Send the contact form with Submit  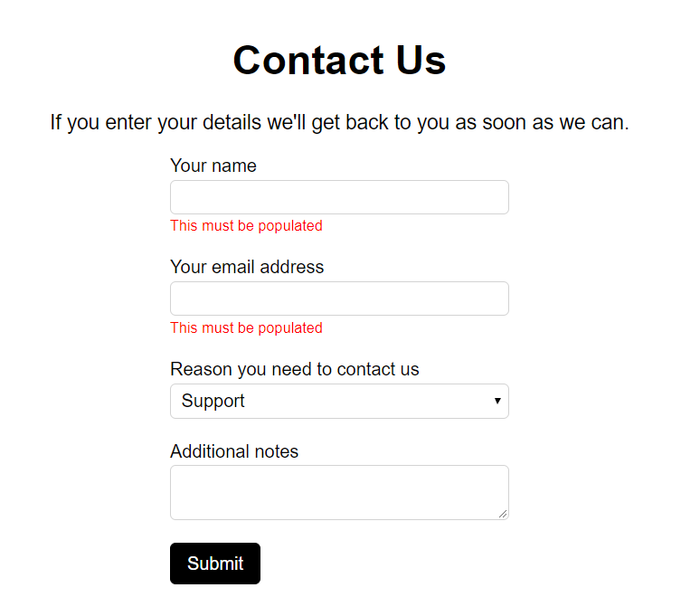215,564
